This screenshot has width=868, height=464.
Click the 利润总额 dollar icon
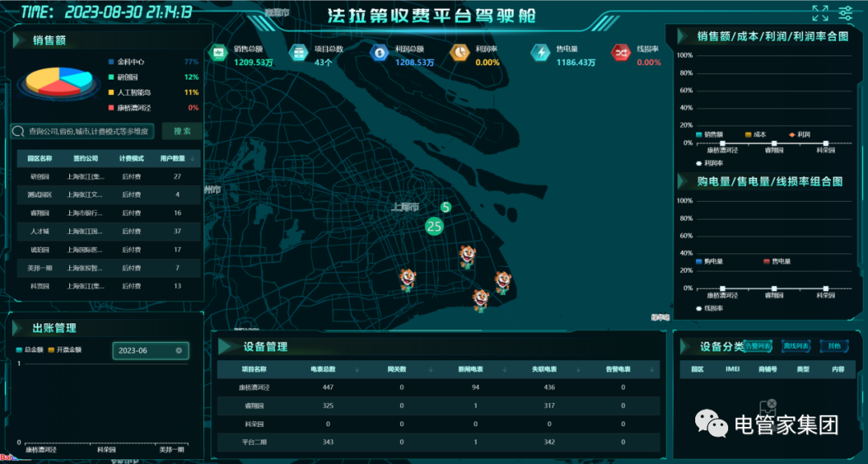tap(379, 53)
